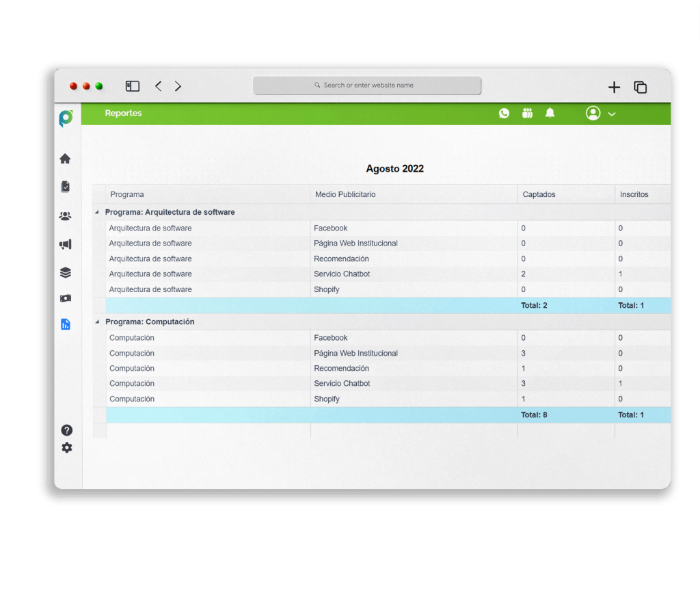Select Computación Shopify cell
700x606 pixels.
point(326,399)
